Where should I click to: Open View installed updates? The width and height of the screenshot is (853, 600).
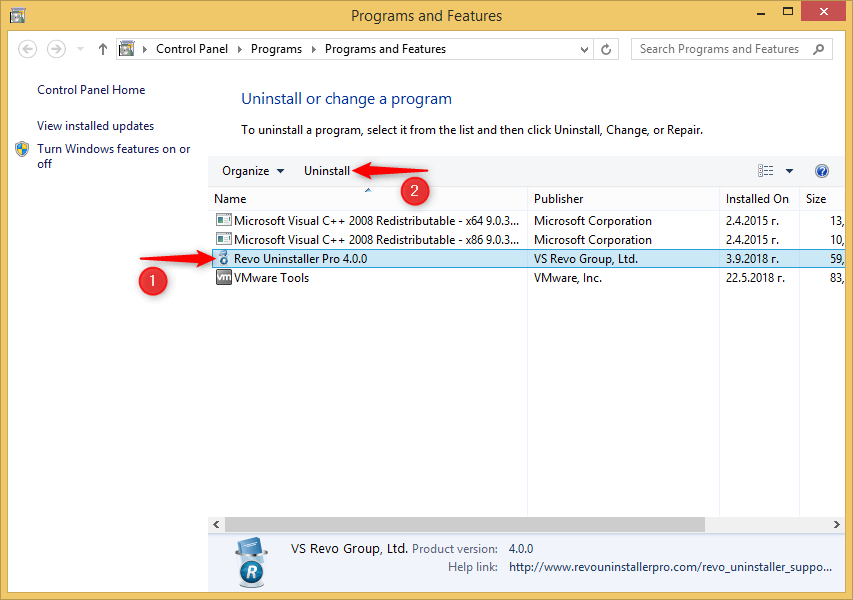[96, 126]
